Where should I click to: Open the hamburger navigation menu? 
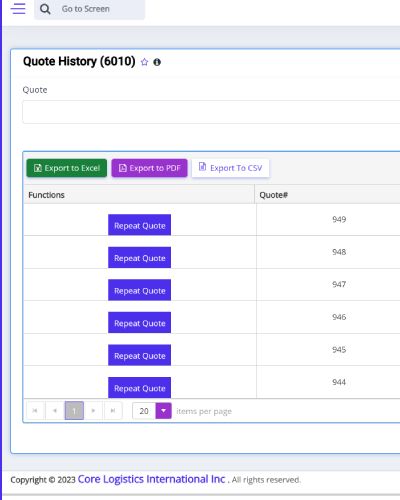18,9
